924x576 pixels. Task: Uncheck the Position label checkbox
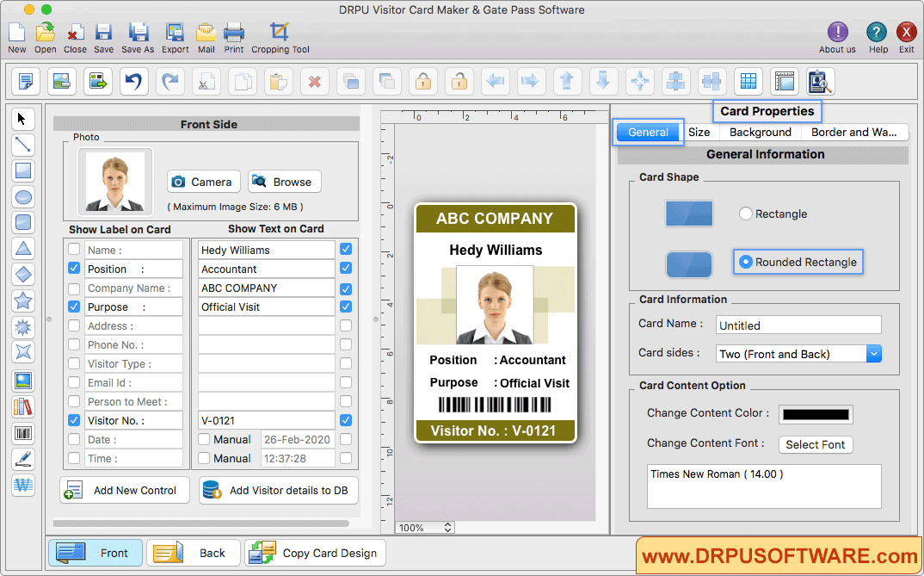(74, 269)
